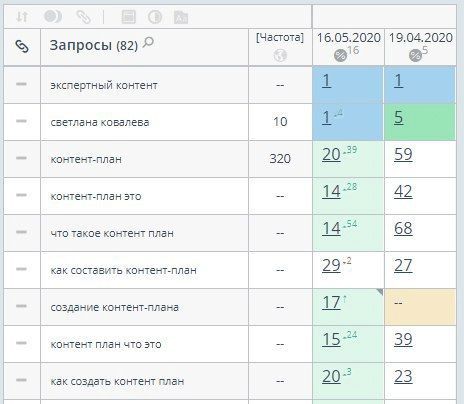Click the dash icon for контент план что это
This screenshot has width=464, height=404.
pyautogui.click(x=21, y=343)
